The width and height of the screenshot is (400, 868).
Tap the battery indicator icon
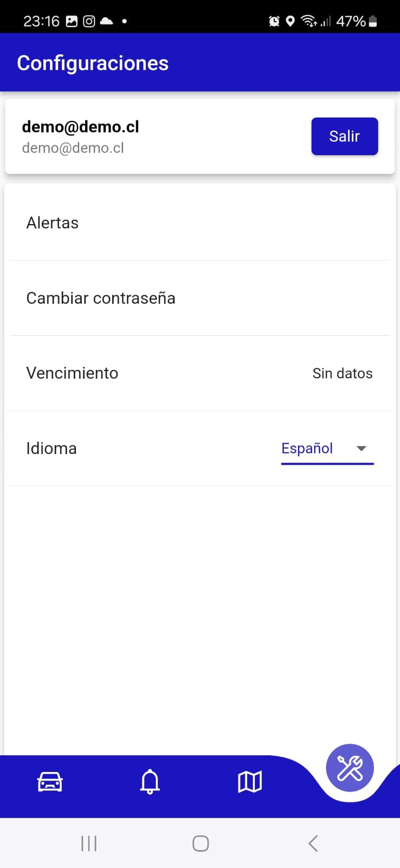click(373, 21)
